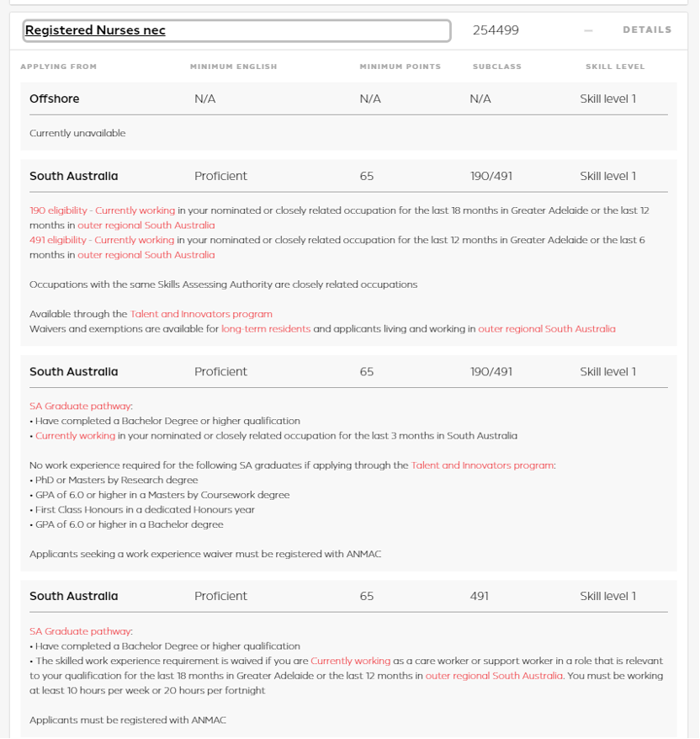Click 'Currently working' in care worker waiver bullet

point(350,662)
